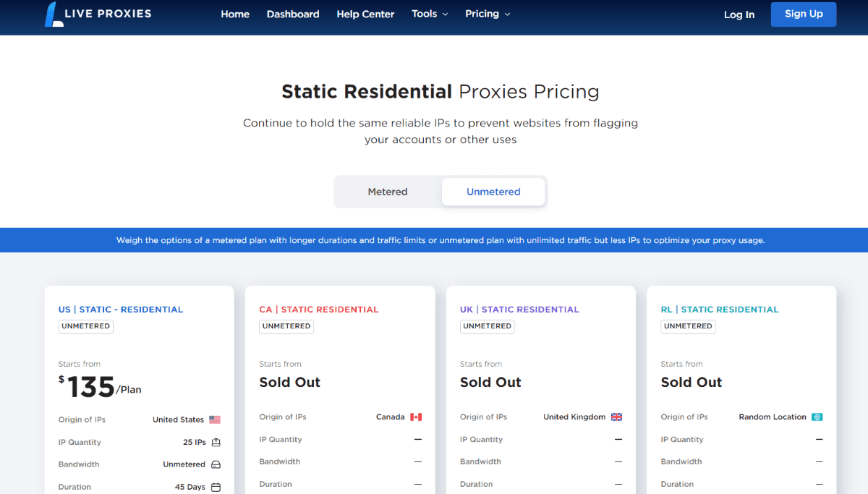Click the Sign Up button
Viewport: 868px width, 494px height.
(x=804, y=14)
